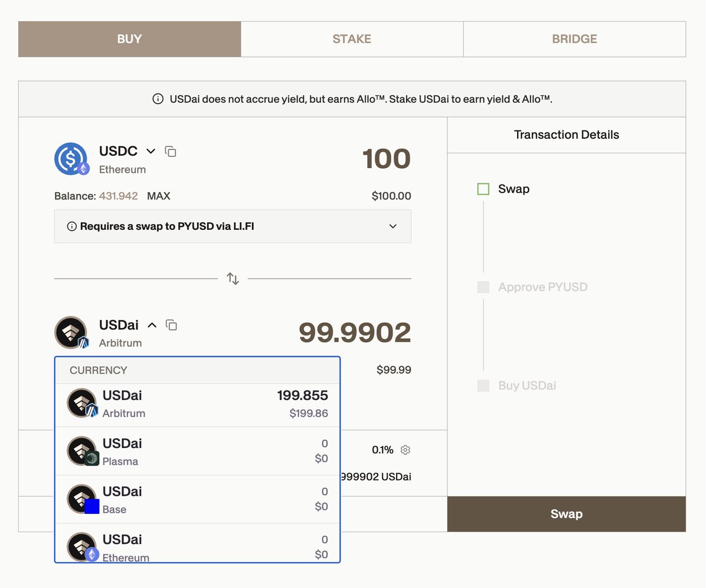
Task: Click the MAX balance button
Action: tap(159, 196)
